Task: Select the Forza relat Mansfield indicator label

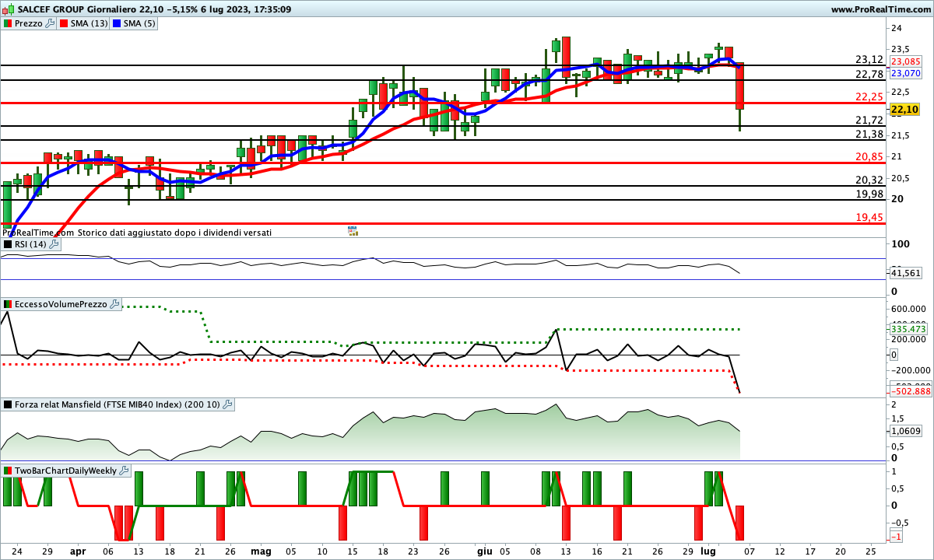Action: [x=118, y=404]
